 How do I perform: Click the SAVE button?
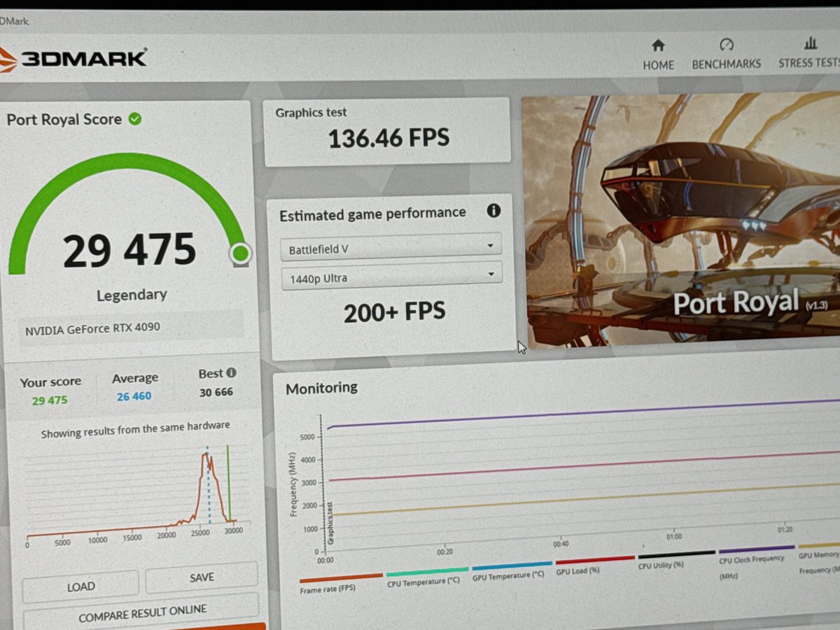tap(202, 577)
